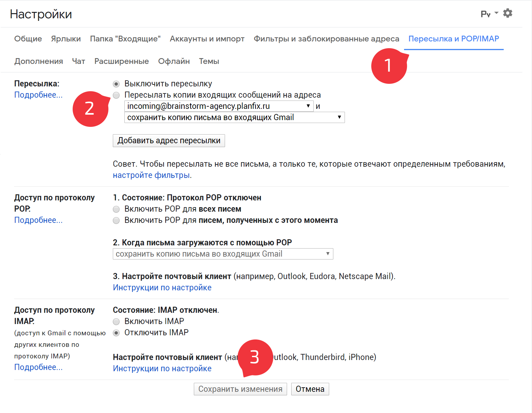Click 'Добавить адрес пересылки' button
The height and width of the screenshot is (413, 532).
click(x=169, y=141)
